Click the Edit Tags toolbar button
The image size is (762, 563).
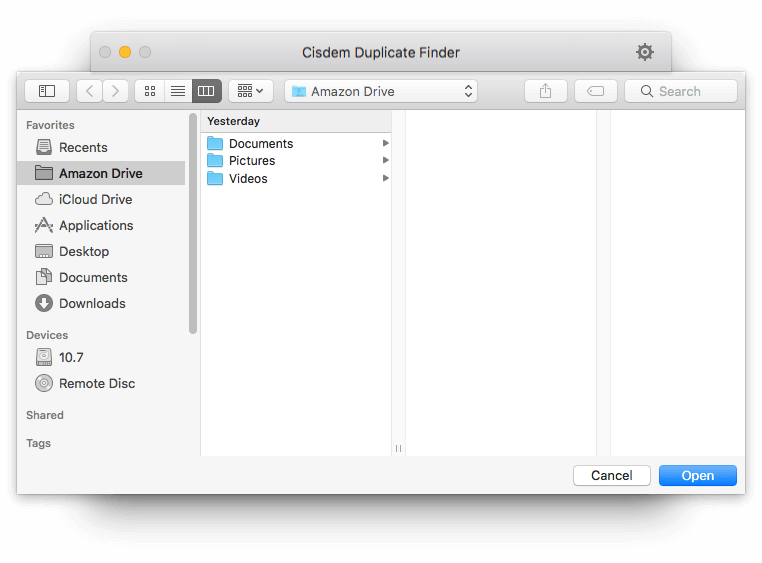click(596, 91)
